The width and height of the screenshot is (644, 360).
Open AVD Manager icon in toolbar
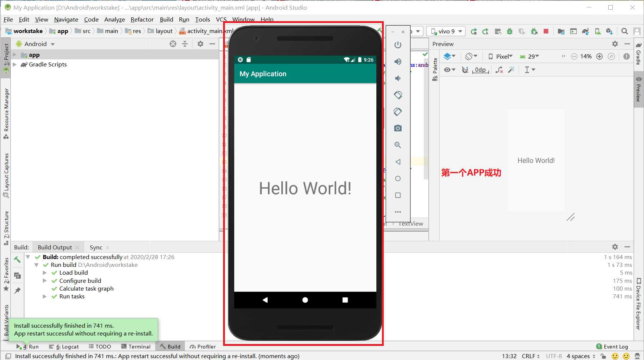598,32
